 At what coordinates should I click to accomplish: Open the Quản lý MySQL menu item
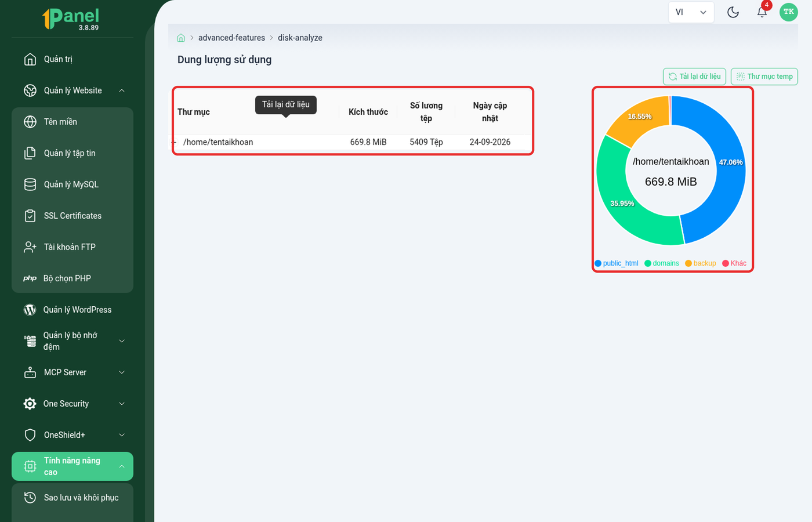72,184
